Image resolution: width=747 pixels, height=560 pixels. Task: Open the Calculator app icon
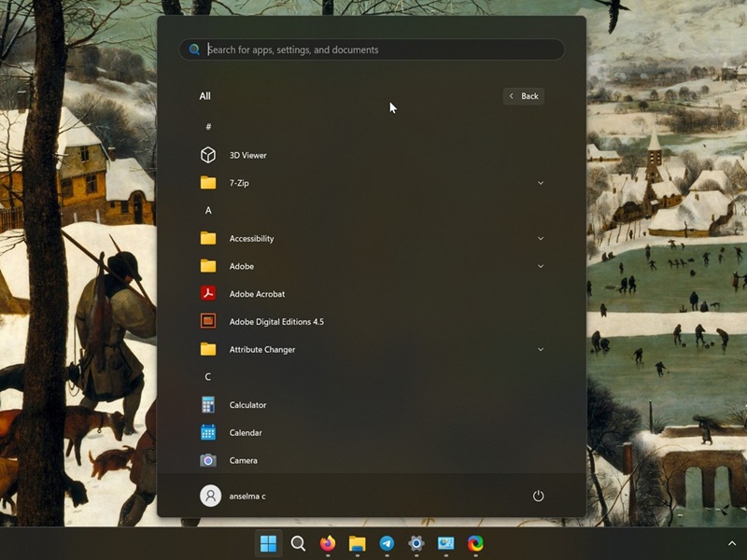pos(208,405)
